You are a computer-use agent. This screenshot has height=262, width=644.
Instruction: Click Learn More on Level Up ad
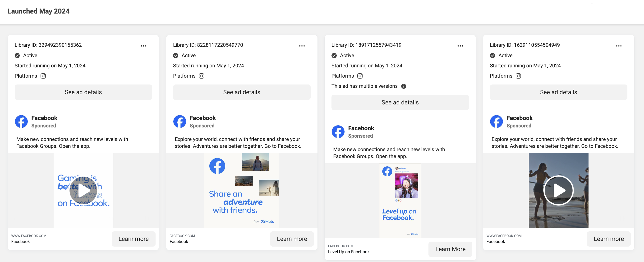coord(450,249)
